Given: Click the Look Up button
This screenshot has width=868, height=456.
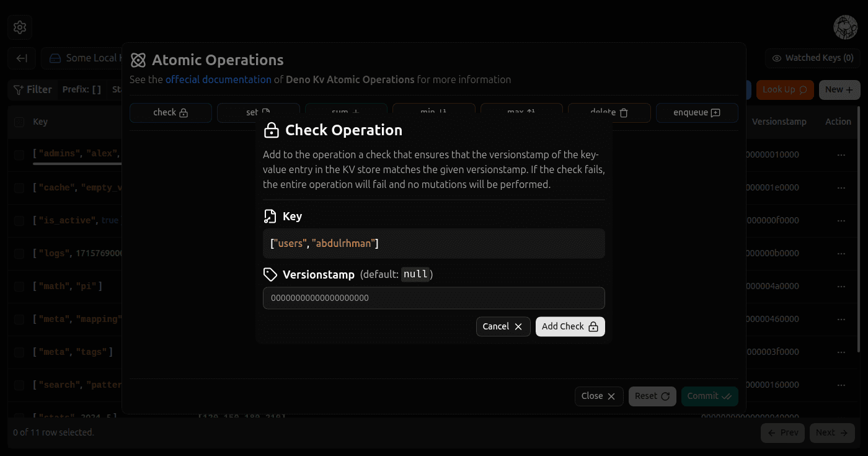Looking at the screenshot, I should [785, 90].
